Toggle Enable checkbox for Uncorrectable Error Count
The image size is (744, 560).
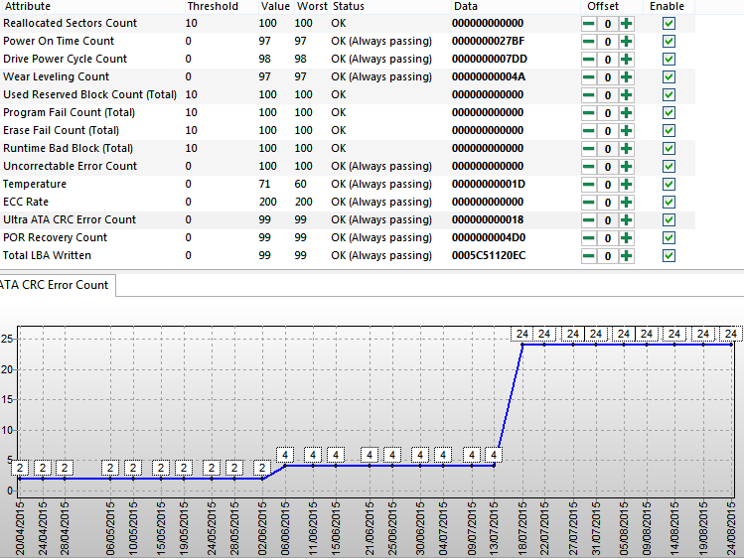669,166
